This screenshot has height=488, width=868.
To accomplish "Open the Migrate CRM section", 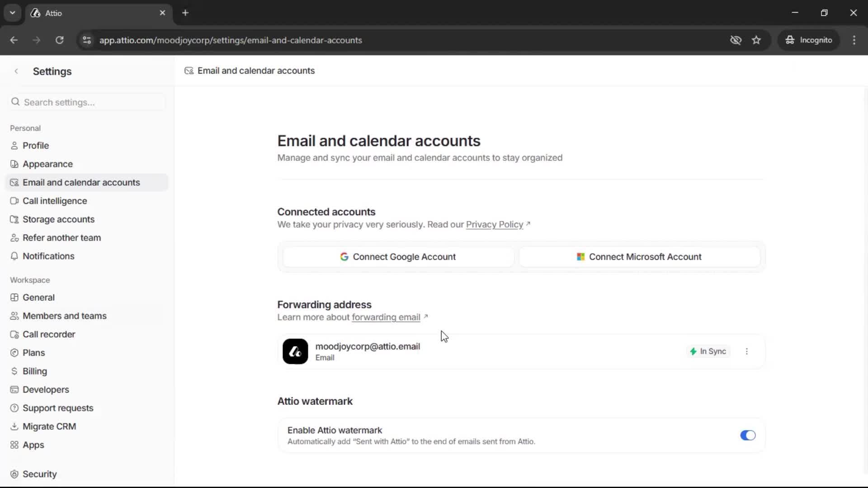I will pos(49,426).
